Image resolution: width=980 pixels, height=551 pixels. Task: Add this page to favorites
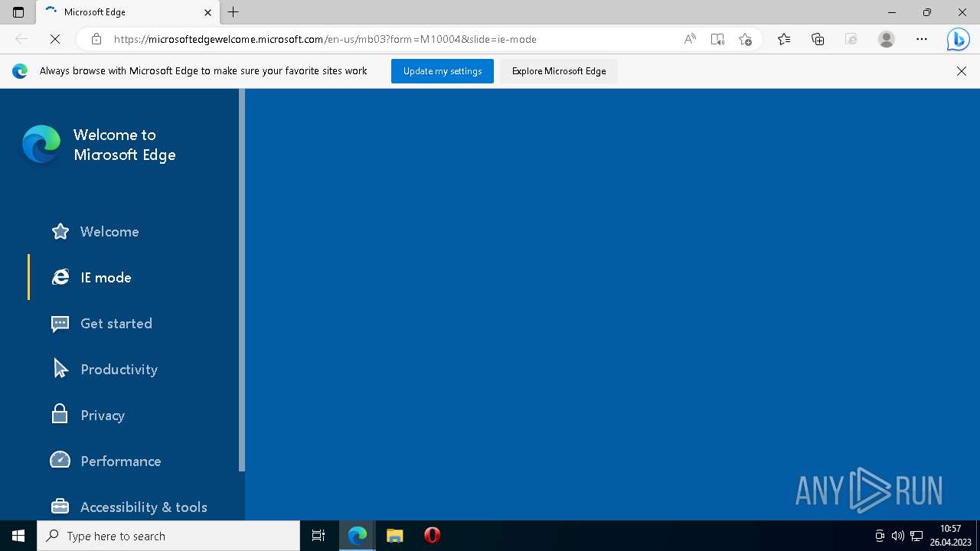(745, 39)
